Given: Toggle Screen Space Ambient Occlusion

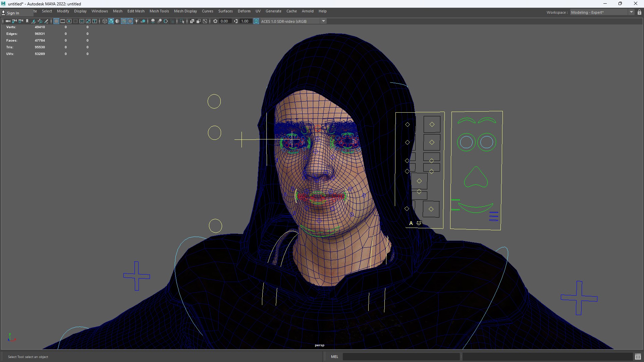Looking at the screenshot, I should [153, 21].
